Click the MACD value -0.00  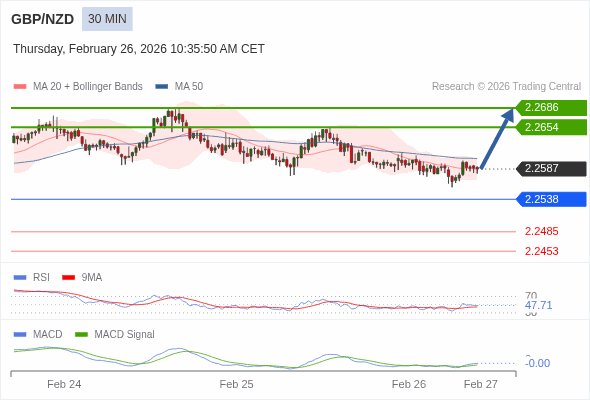tap(537, 363)
